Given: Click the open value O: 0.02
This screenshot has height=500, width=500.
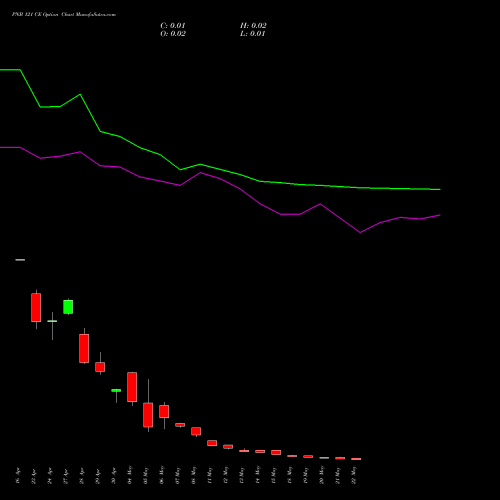Looking at the screenshot, I should (x=173, y=34).
